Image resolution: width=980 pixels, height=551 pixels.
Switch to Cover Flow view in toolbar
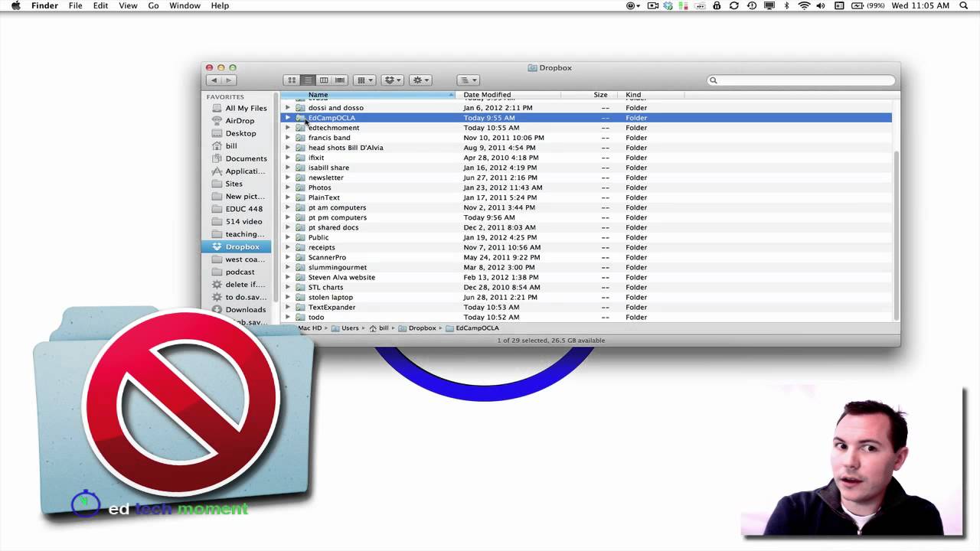(340, 80)
